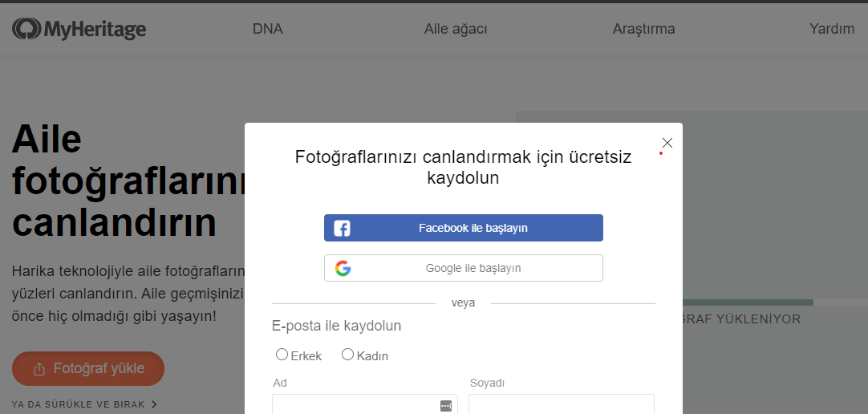Open the Yardım menu
Screen dimensions: 868x414
832,29
